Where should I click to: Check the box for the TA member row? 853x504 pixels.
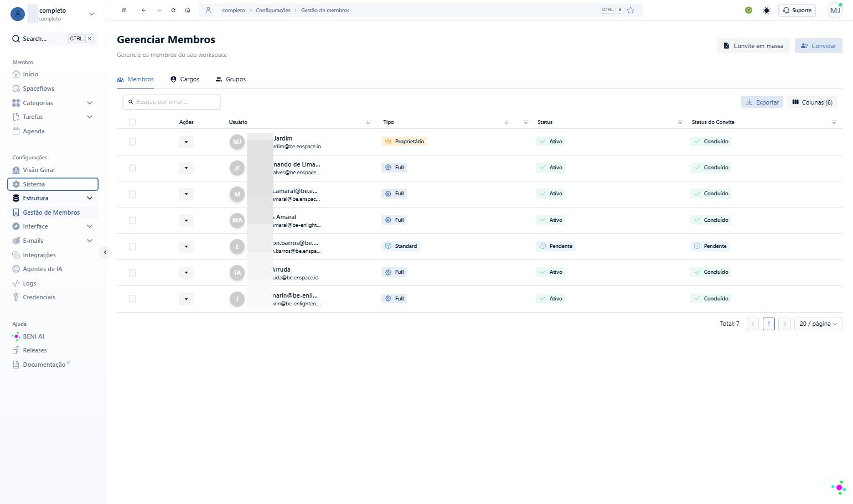(x=132, y=273)
